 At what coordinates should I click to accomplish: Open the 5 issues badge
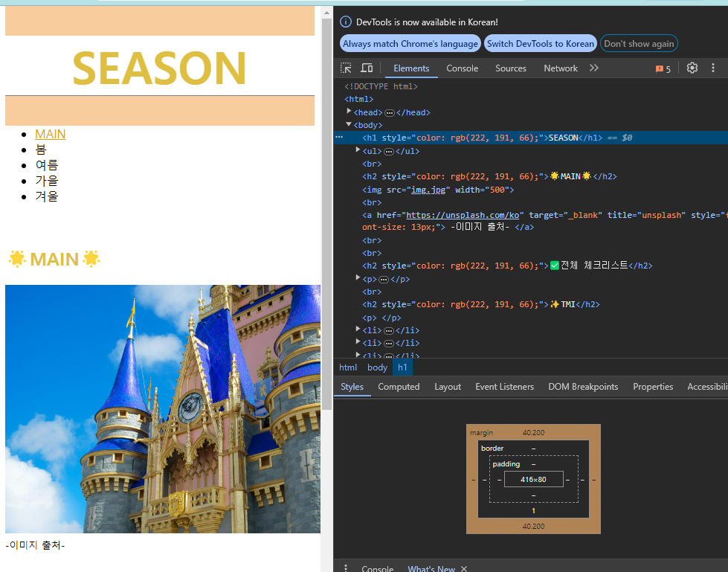coord(663,68)
